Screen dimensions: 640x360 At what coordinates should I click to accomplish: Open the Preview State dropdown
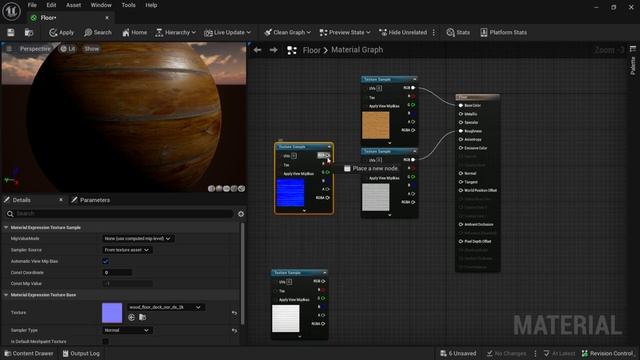tap(345, 33)
